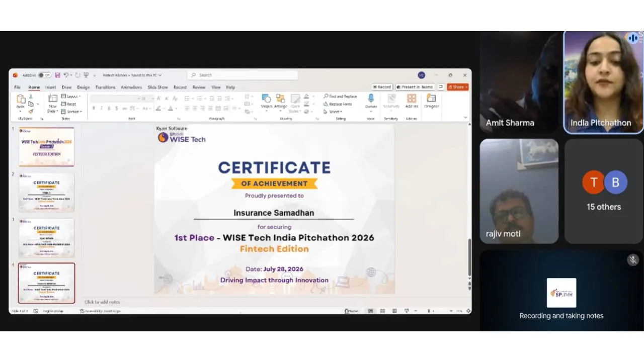The height and width of the screenshot is (362, 644).
Task: Toggle Italic formatting
Action: tap(101, 108)
